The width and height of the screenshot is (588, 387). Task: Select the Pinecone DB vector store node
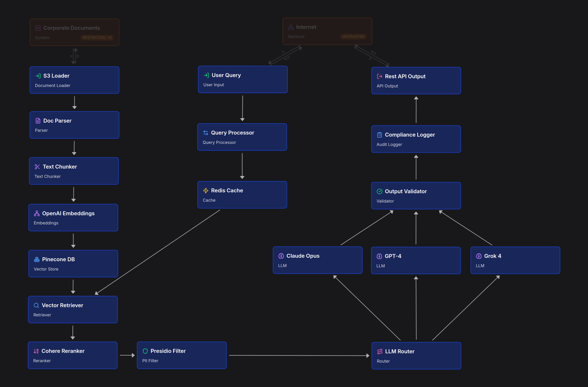(x=73, y=263)
